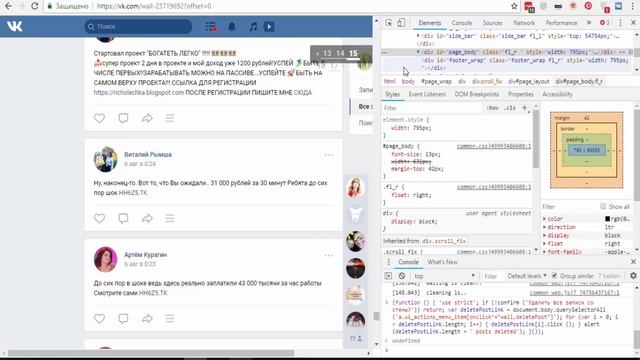This screenshot has height=360, width=640.
Task: Focus the Styles filter input
Action: 432,108
